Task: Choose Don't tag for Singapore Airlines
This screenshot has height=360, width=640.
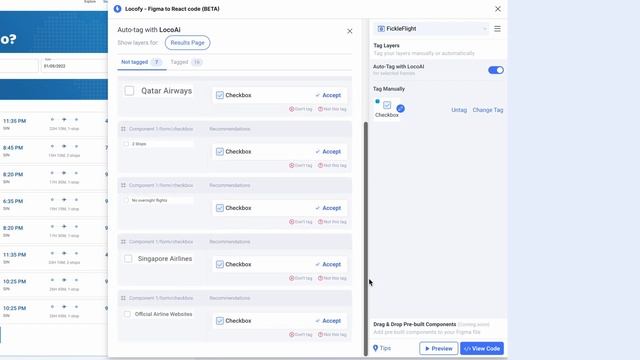Action: pos(300,278)
